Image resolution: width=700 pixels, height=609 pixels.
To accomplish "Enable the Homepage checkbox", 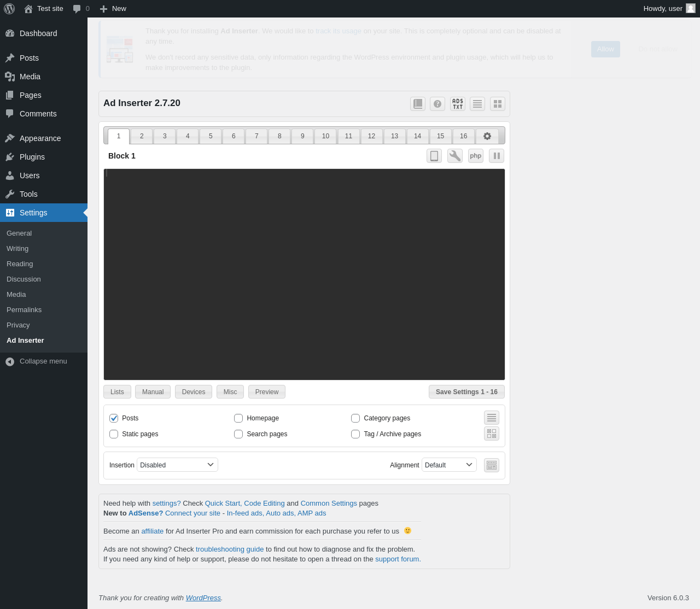I will 238,418.
